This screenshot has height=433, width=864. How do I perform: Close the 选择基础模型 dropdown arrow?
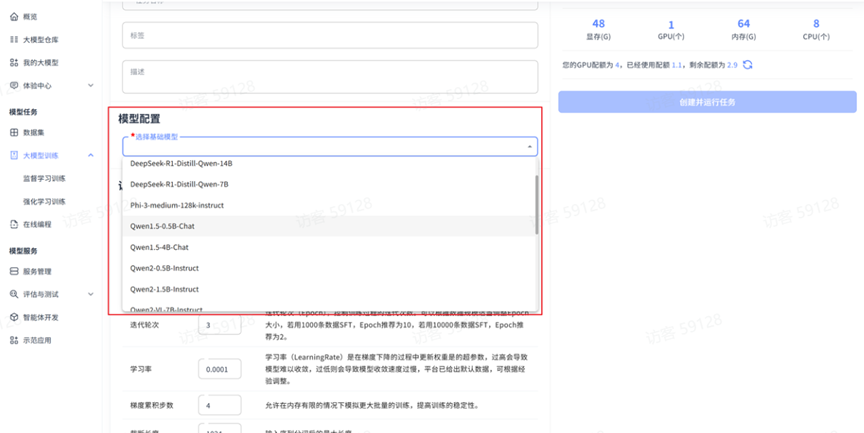[530, 147]
